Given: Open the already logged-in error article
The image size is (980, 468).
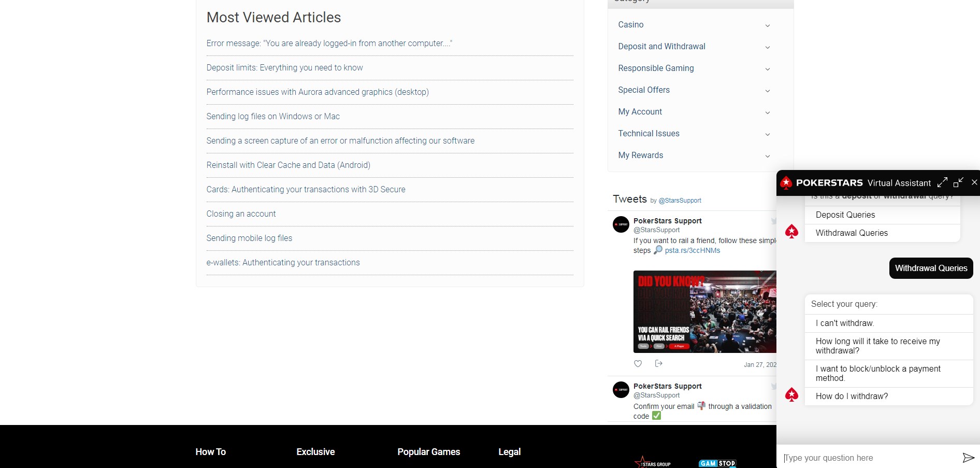Looking at the screenshot, I should [329, 44].
